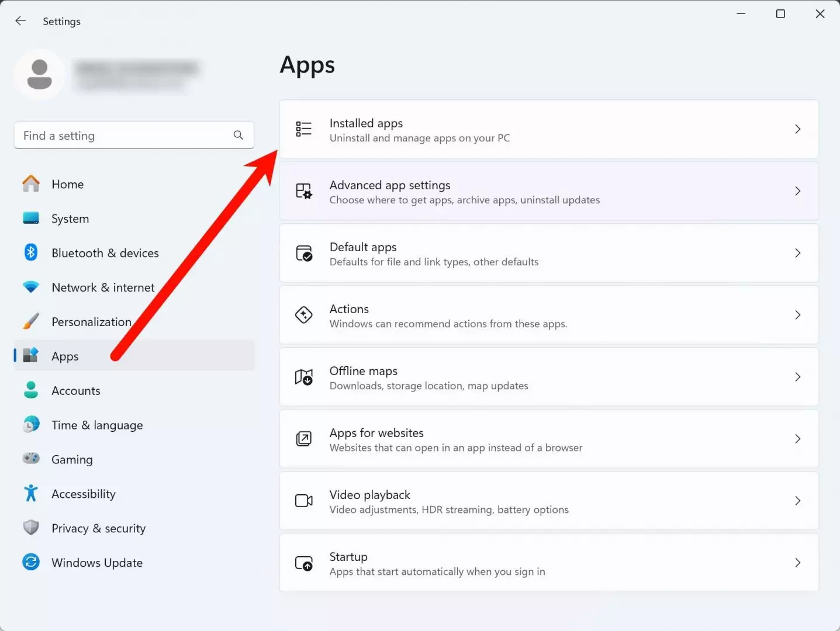Expand Advanced app settings chevron
This screenshot has height=631, width=840.
click(x=798, y=191)
